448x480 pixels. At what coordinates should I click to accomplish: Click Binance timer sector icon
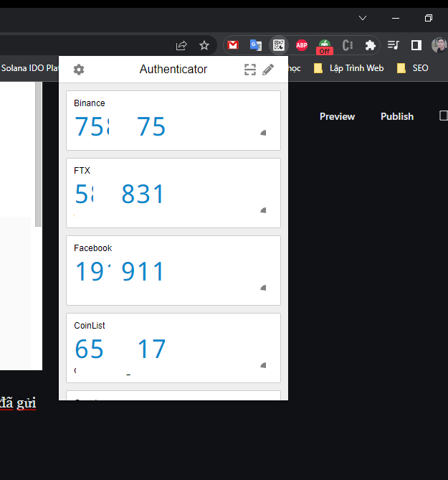click(263, 133)
